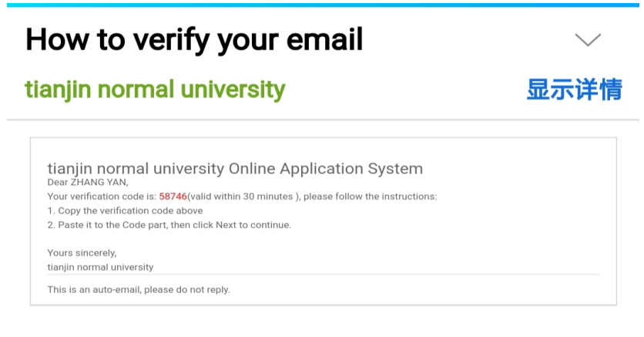Expand the email header chevron arrow
The width and height of the screenshot is (644, 337).
point(588,40)
